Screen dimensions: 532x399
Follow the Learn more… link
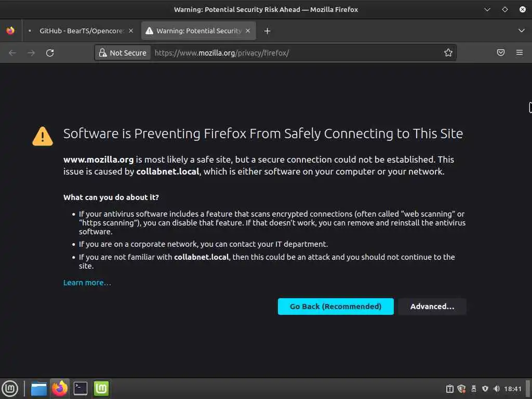click(87, 283)
